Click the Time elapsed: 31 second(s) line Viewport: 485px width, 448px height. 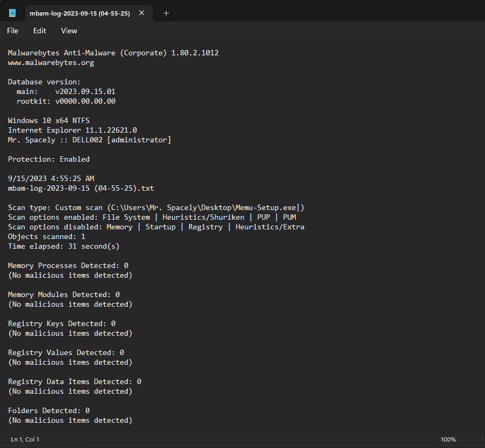coord(64,246)
